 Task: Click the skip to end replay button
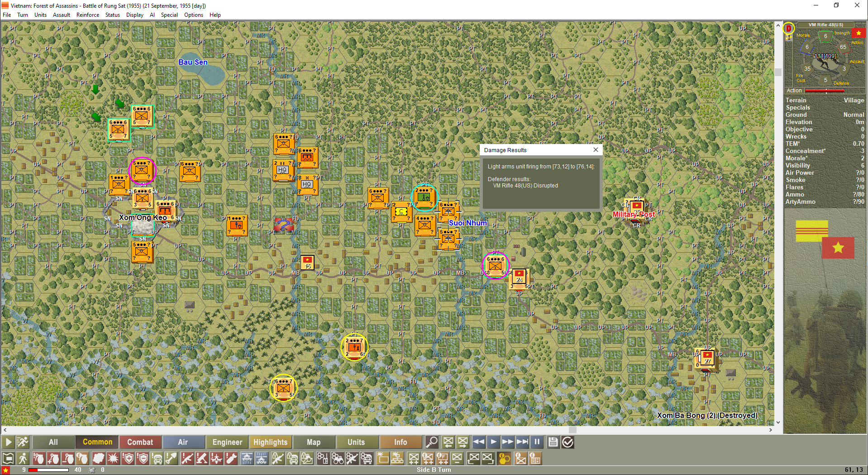tap(522, 442)
